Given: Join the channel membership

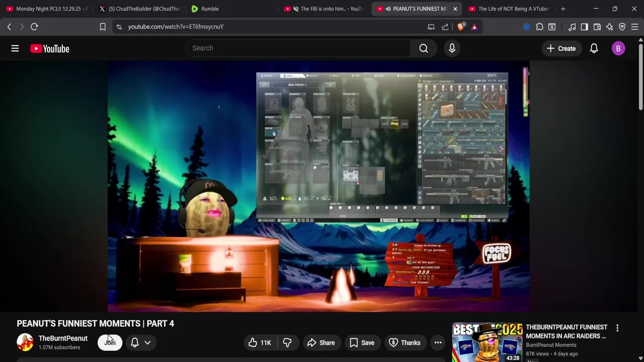Looking at the screenshot, I should 110,342.
